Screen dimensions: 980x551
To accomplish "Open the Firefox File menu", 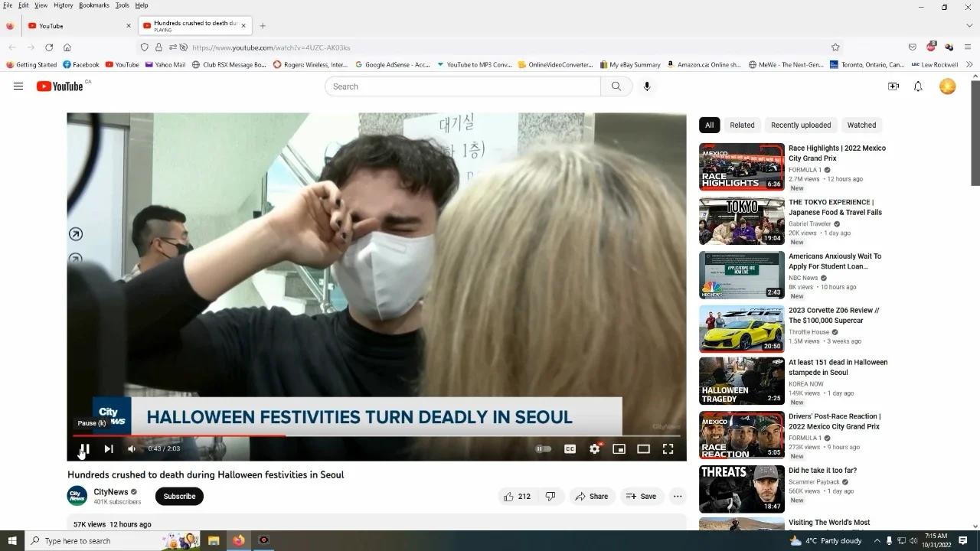I will (8, 5).
